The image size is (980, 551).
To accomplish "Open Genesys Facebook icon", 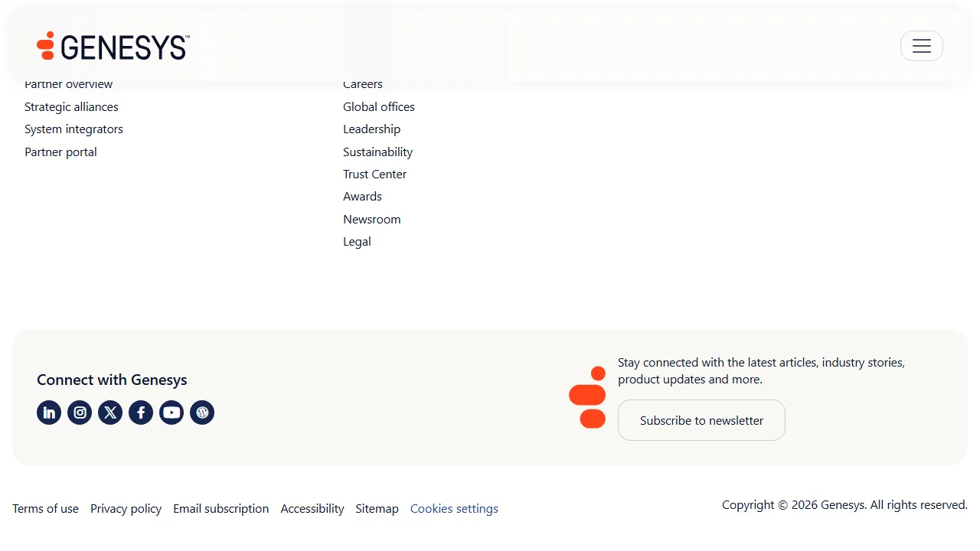I will 141,412.
